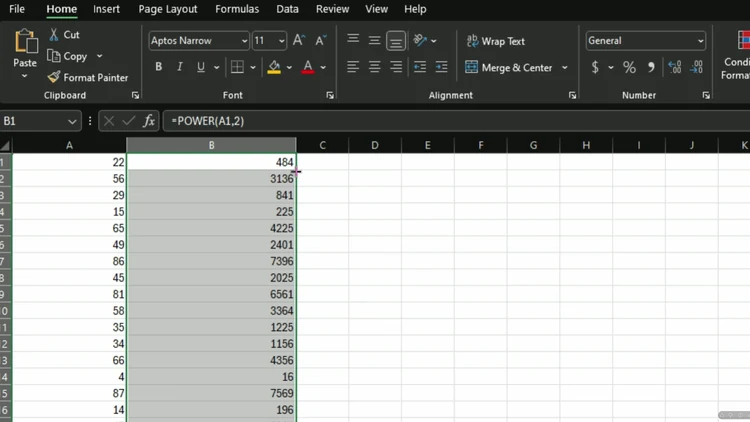Apply comma style number format

[x=651, y=67]
